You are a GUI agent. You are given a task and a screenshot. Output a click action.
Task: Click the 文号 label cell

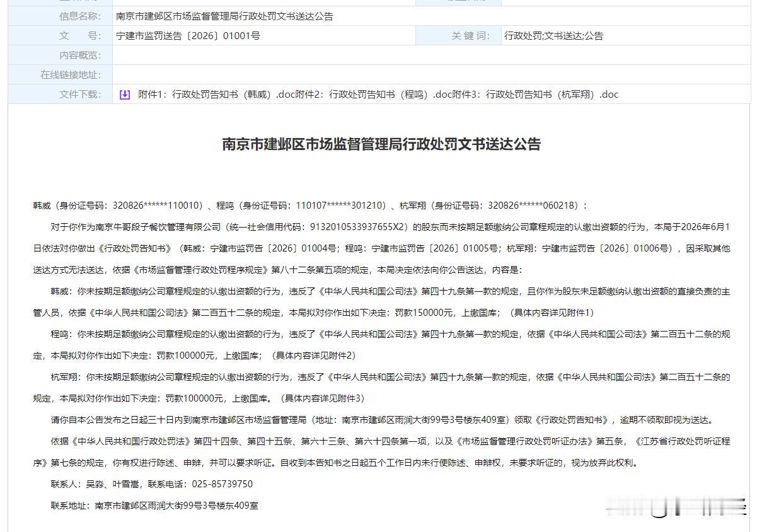pos(60,36)
